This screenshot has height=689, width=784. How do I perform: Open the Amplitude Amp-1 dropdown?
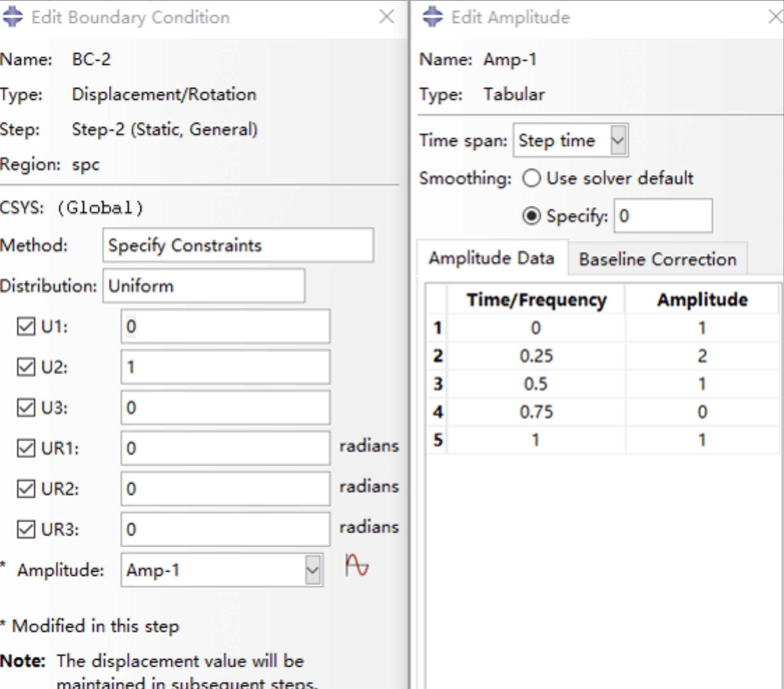[313, 570]
